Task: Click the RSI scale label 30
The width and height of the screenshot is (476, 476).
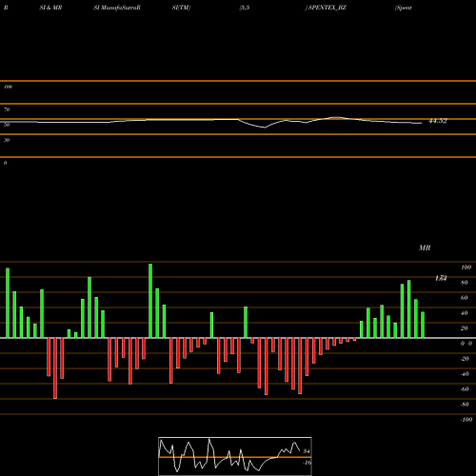Action: tap(7, 140)
